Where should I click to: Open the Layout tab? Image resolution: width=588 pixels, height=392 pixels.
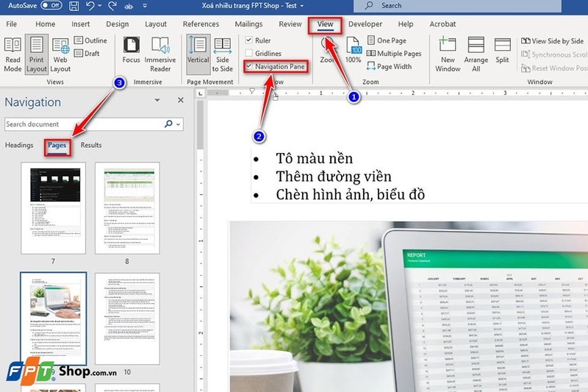tap(156, 24)
